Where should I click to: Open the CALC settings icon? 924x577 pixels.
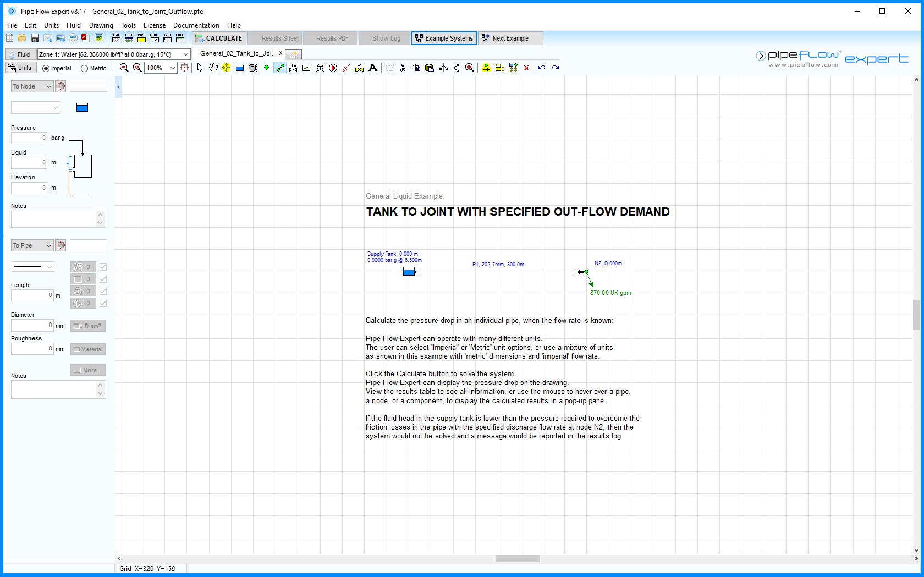[180, 38]
